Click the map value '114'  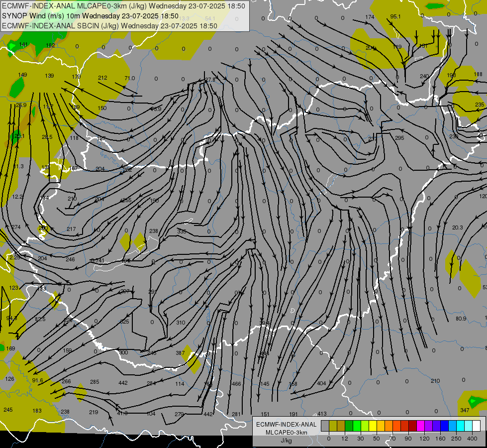click(x=180, y=384)
